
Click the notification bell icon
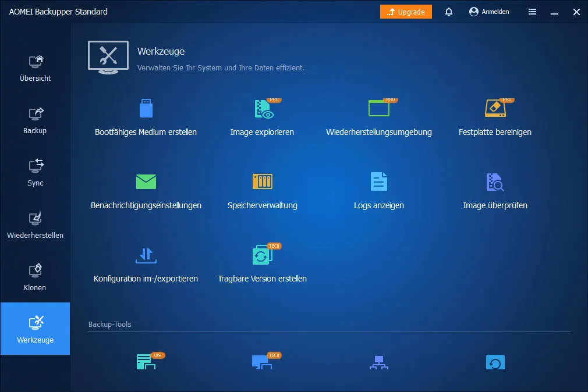pyautogui.click(x=449, y=12)
